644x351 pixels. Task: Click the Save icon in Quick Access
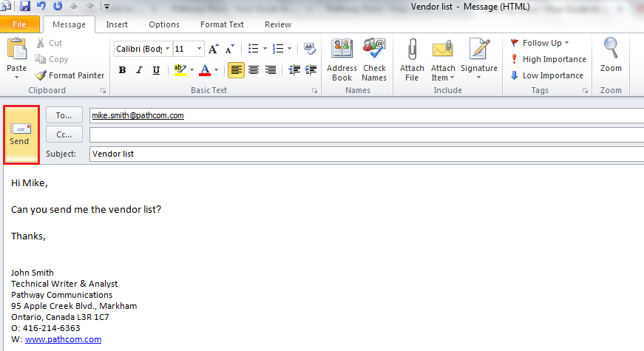25,6
